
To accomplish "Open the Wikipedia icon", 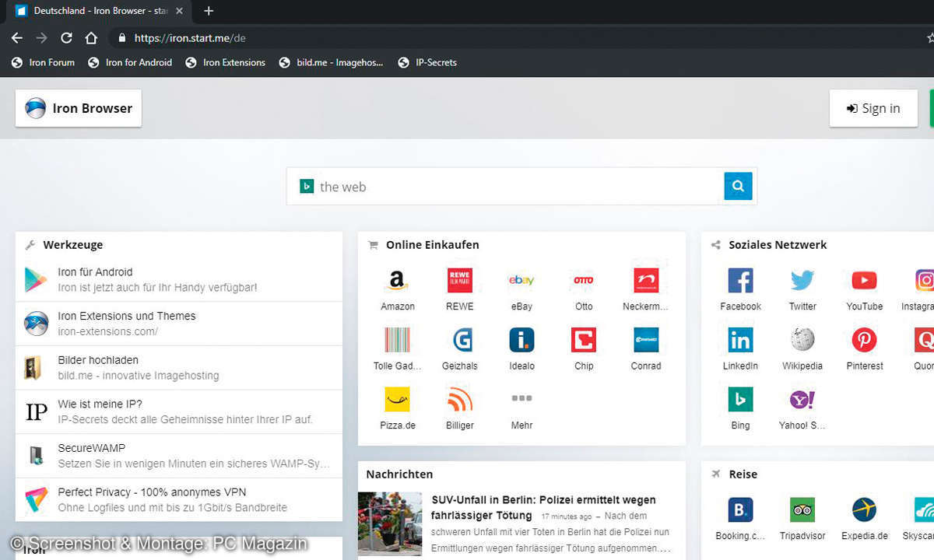I will tap(802, 340).
